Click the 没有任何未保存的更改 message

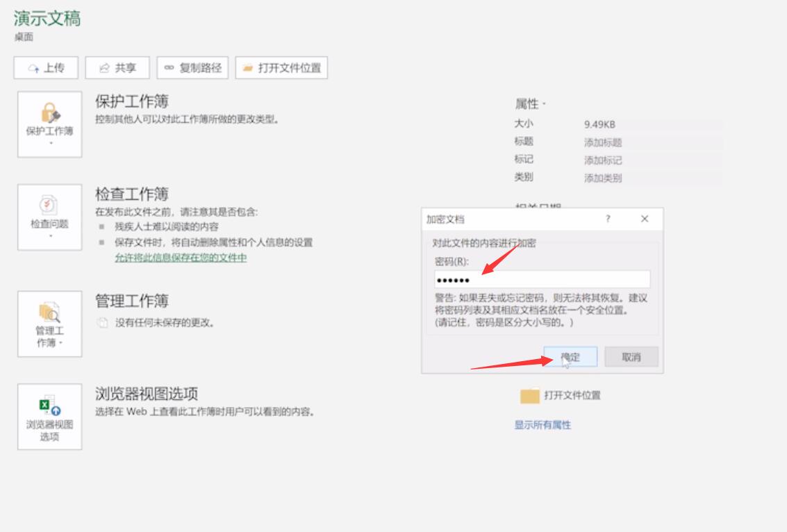pyautogui.click(x=165, y=323)
